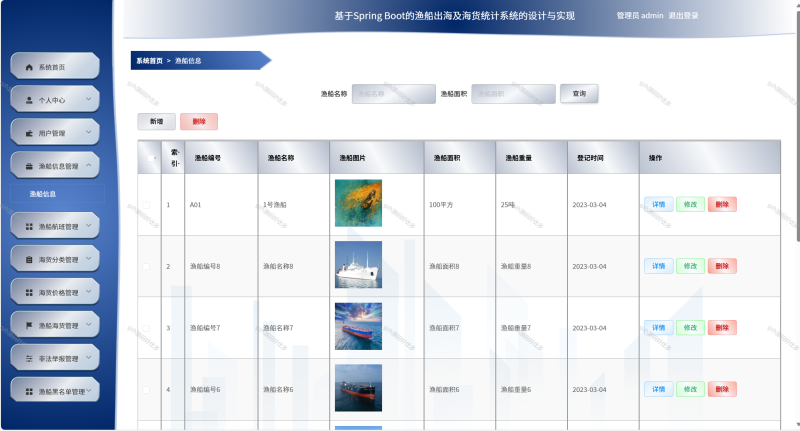Check the checkbox for row 渔船编号8

[146, 267]
